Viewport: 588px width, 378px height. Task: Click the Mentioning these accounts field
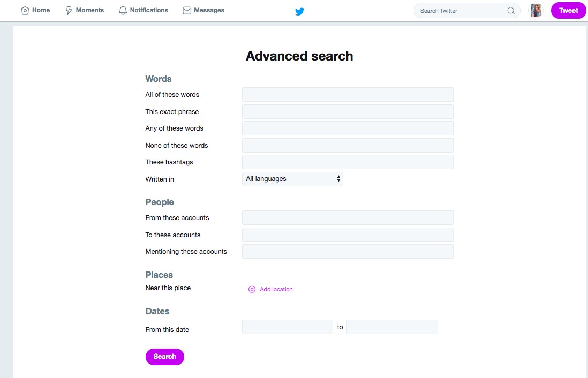coord(348,252)
